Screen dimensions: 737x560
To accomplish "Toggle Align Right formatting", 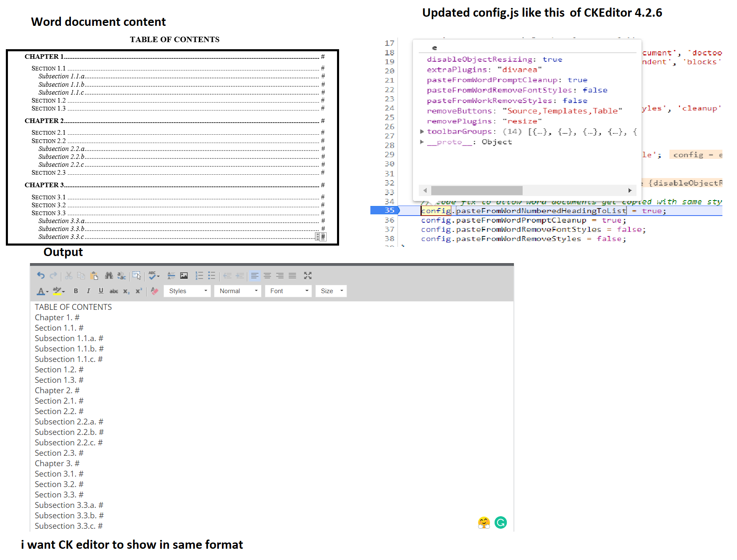I will point(280,276).
